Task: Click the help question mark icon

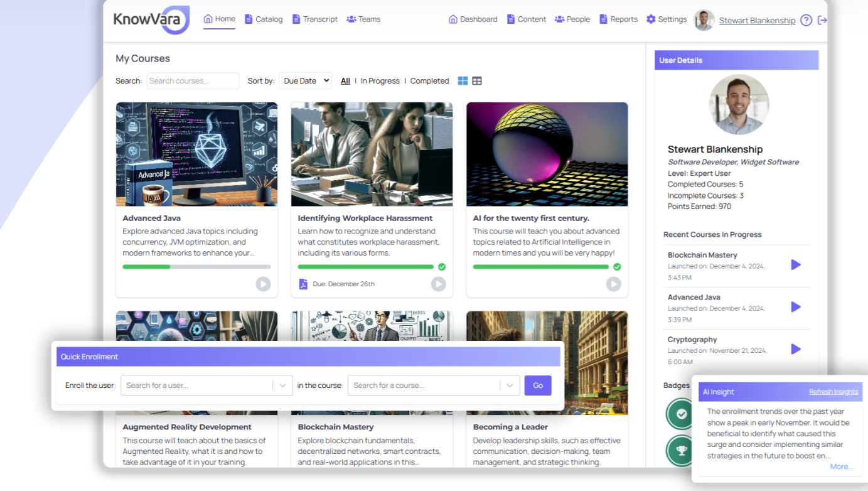Action: (806, 20)
